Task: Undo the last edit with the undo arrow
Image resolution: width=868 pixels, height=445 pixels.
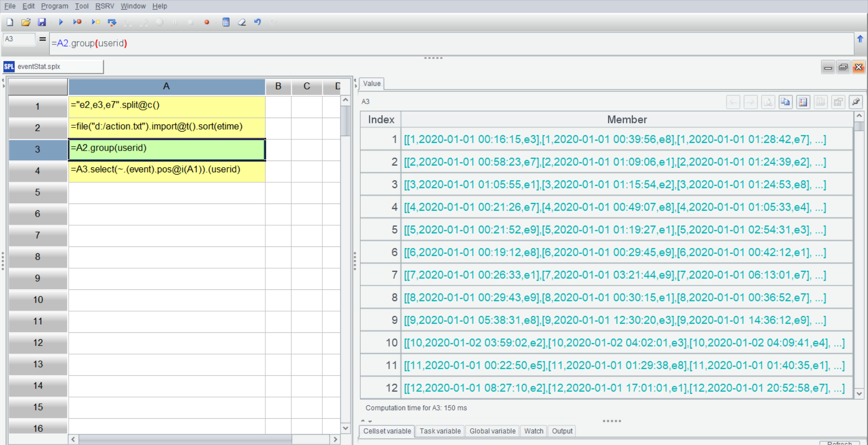Action: click(257, 22)
